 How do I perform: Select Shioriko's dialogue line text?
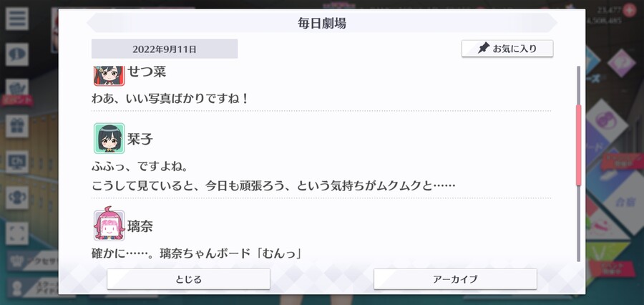(273, 177)
